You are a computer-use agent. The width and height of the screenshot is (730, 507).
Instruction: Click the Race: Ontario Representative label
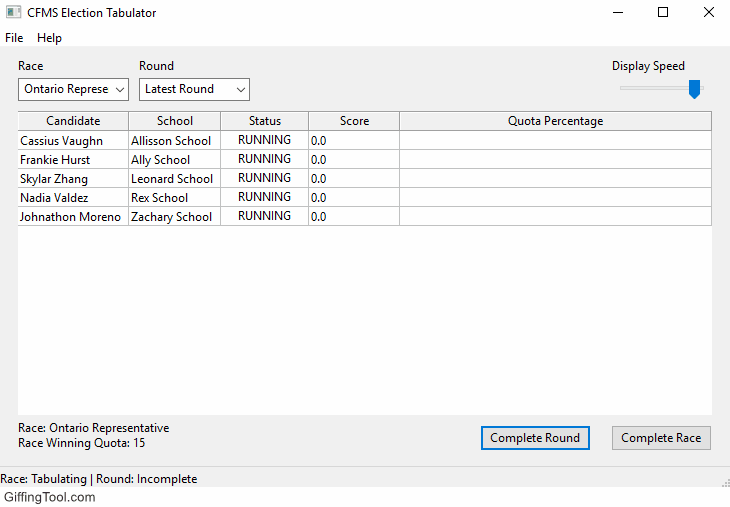94,428
